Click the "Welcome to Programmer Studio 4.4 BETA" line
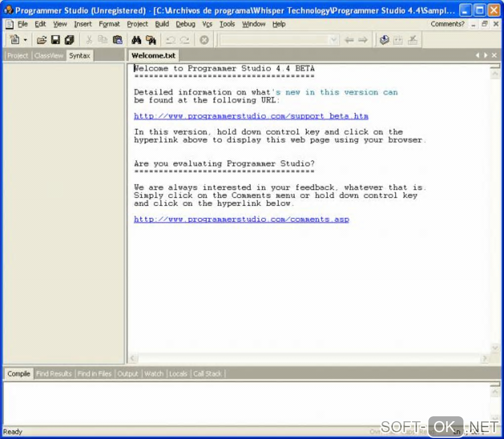 (224, 69)
